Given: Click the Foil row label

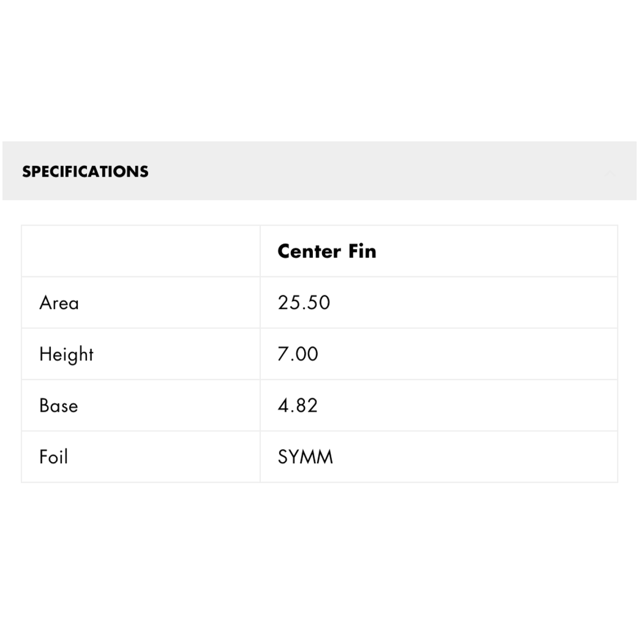Looking at the screenshot, I should [54, 457].
